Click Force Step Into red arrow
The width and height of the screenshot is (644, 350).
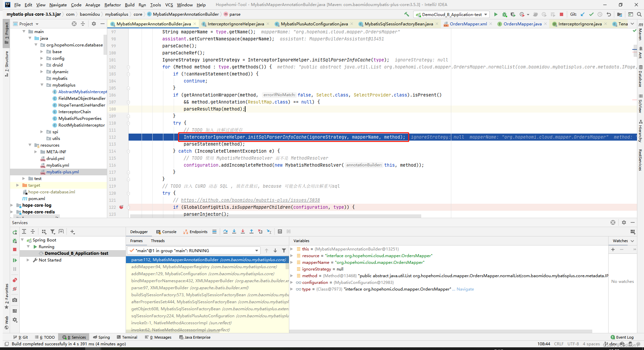pos(243,231)
